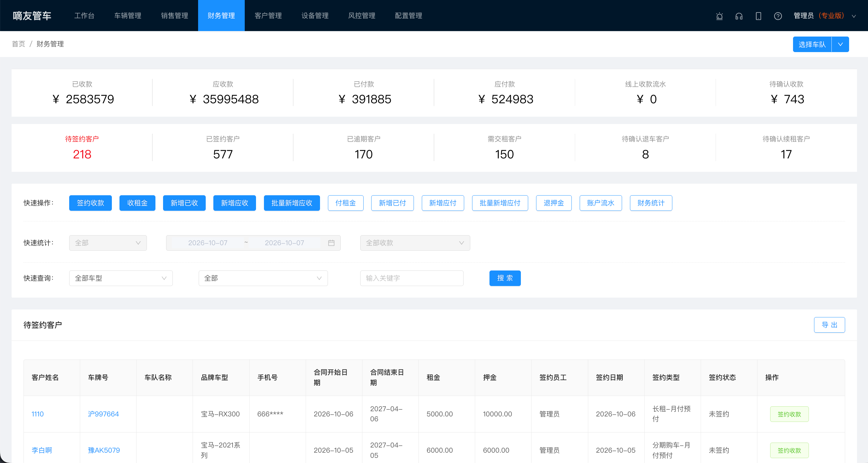
Task: Expand the 选择车队 dropdown arrow
Action: coord(840,44)
